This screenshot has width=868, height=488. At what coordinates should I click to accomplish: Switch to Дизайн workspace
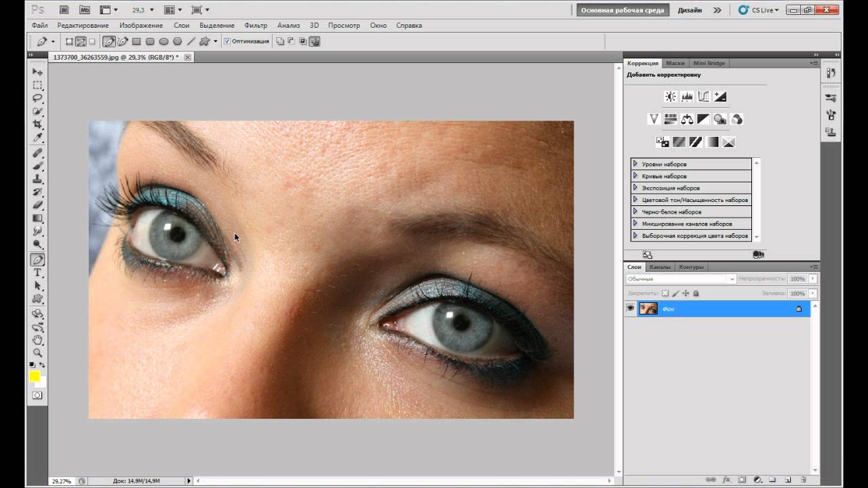[690, 10]
